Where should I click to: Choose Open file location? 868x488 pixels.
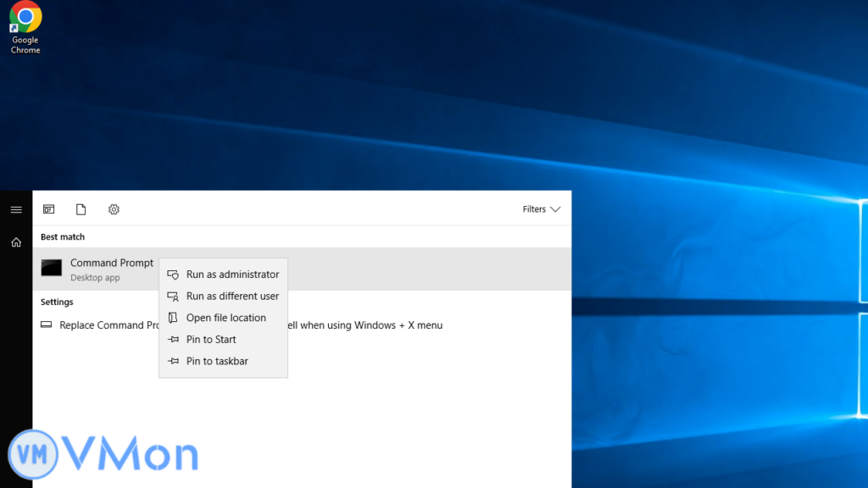(x=225, y=318)
